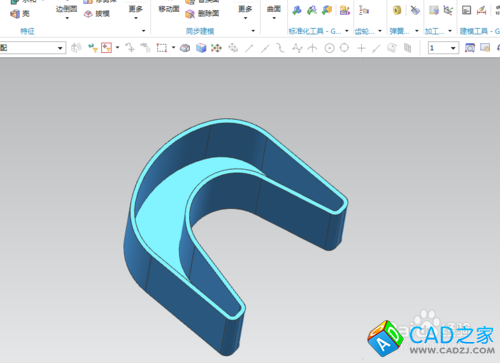Select the Draft (拔模) tool
This screenshot has width=500, height=363.
[97, 14]
